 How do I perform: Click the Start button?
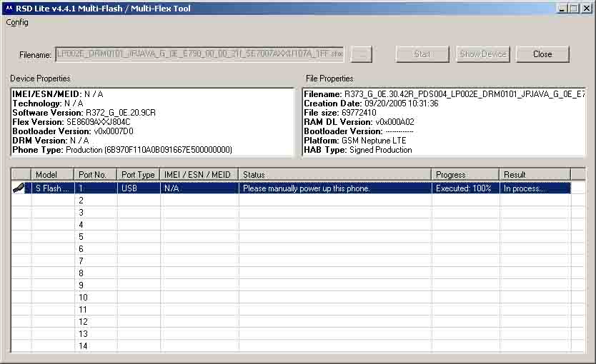pos(422,54)
